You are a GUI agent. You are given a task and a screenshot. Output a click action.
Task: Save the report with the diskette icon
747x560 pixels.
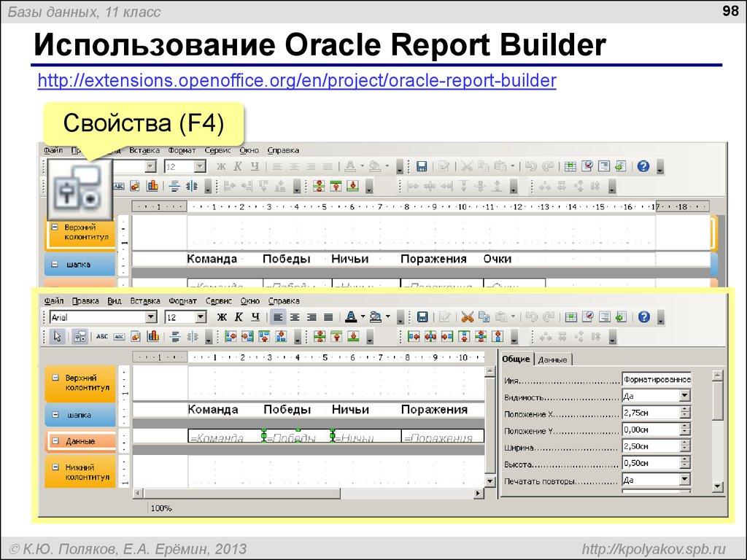[x=423, y=317]
